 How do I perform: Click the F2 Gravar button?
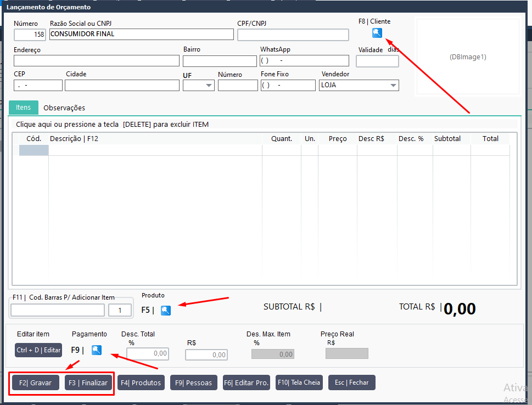coord(35,383)
